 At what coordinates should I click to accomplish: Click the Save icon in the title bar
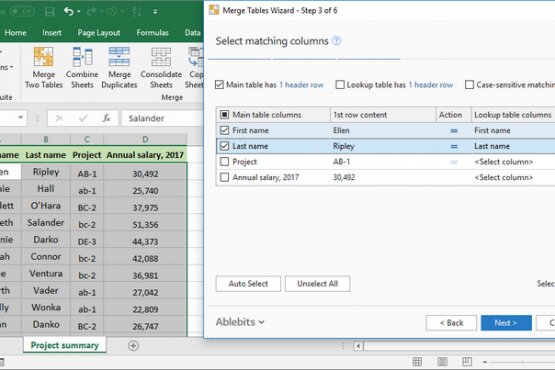[50, 12]
